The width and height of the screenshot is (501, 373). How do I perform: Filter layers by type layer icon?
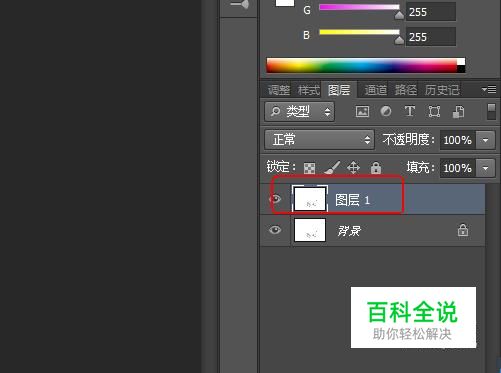point(410,111)
